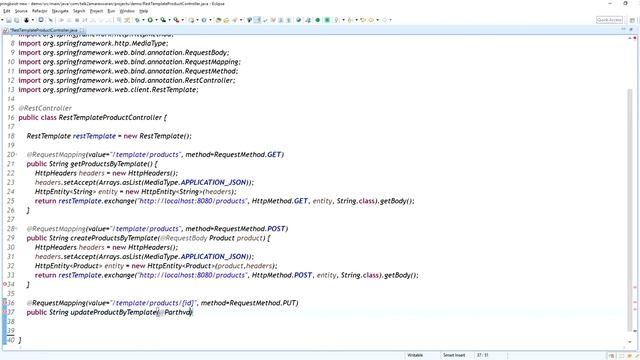640x360 pixels.
Task: Open the Debug launch dropdown arrow
Action: (143, 20)
